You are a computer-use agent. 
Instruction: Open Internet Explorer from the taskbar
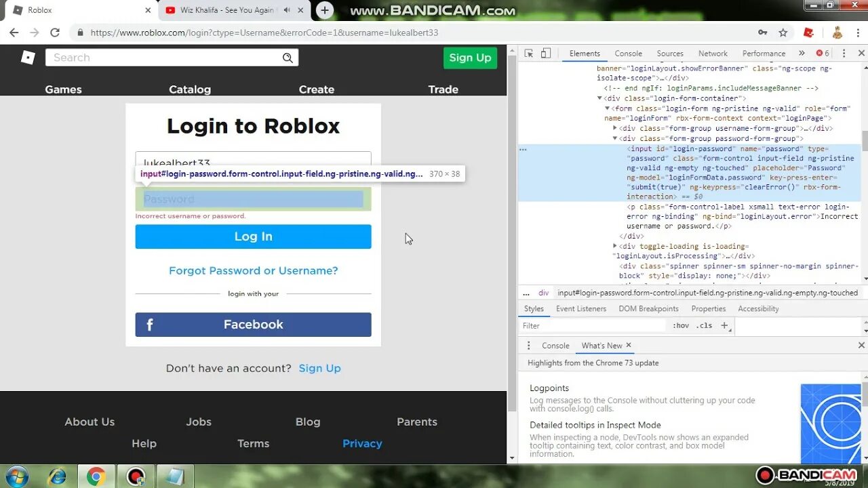tap(56, 476)
